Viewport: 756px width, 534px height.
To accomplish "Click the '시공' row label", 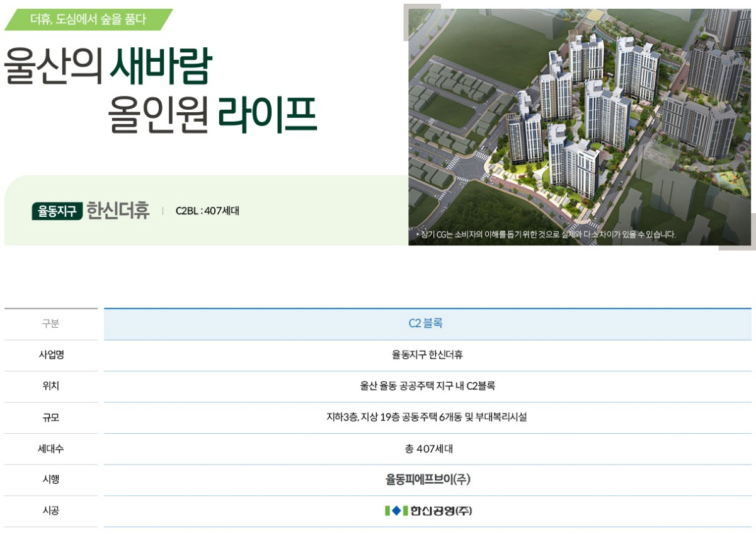I will (51, 511).
